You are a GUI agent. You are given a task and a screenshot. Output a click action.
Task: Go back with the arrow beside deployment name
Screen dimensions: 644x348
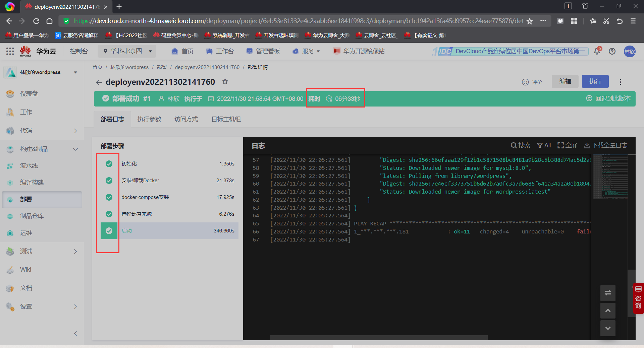coord(99,82)
